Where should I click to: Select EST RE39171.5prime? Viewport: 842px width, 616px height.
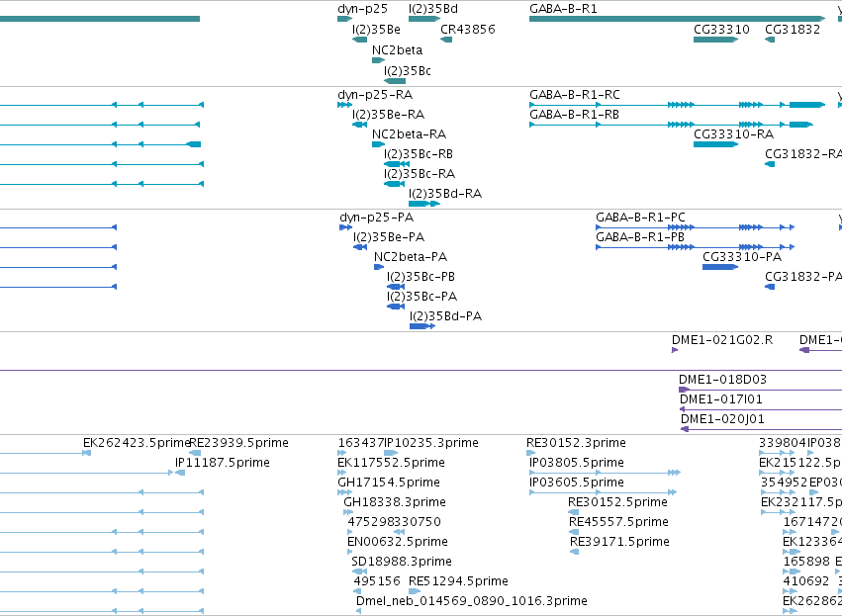(x=619, y=542)
